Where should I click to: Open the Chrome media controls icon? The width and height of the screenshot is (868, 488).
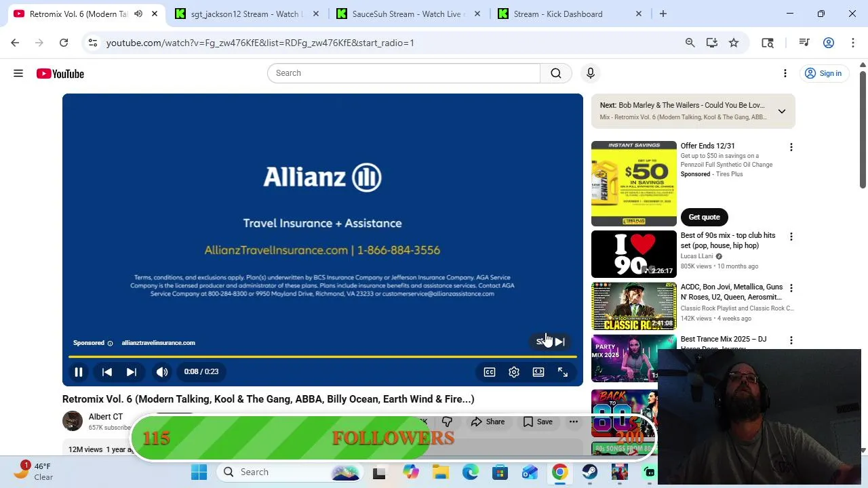pyautogui.click(x=804, y=43)
